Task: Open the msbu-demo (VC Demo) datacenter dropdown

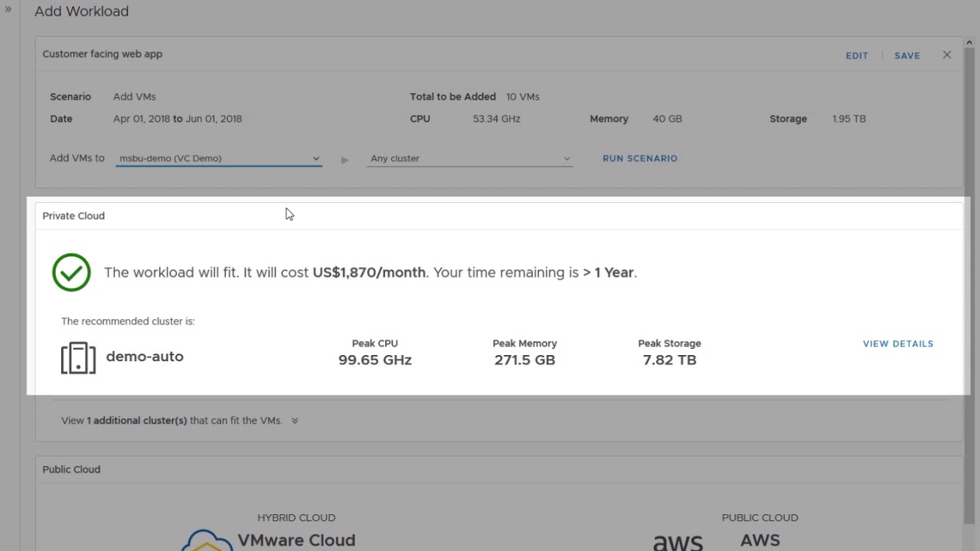Action: 218,158
